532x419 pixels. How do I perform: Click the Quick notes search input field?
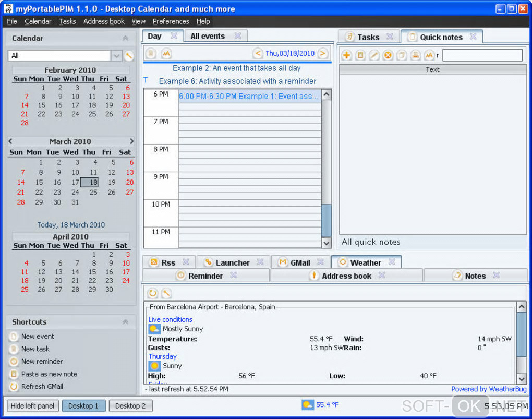482,55
